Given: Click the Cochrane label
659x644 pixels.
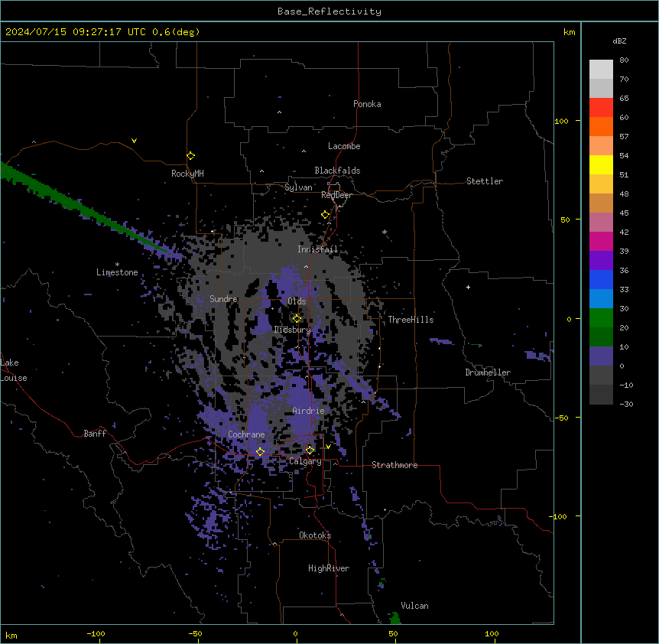Looking at the screenshot, I should point(246,434).
